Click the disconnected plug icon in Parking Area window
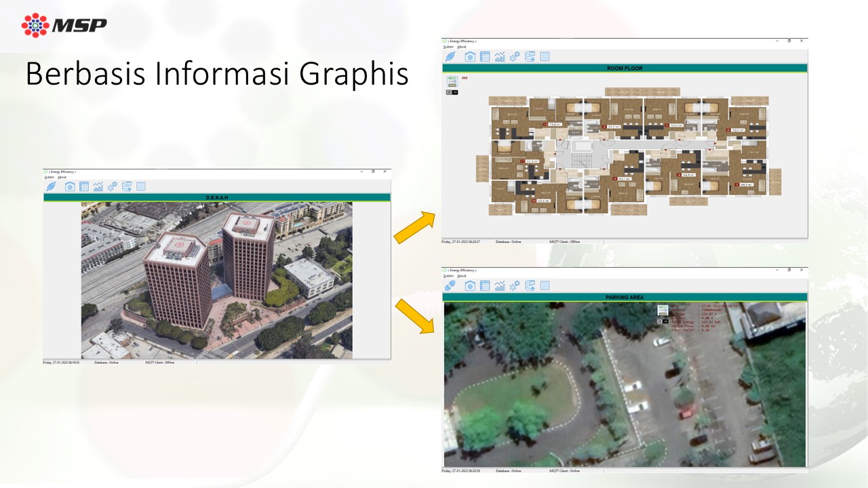868x488 pixels. 450,286
